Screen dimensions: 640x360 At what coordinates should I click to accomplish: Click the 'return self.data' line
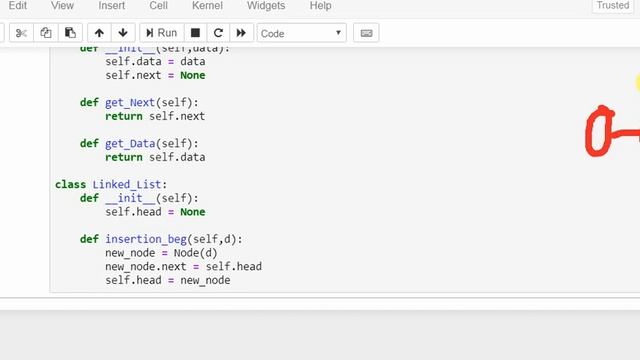click(x=155, y=158)
